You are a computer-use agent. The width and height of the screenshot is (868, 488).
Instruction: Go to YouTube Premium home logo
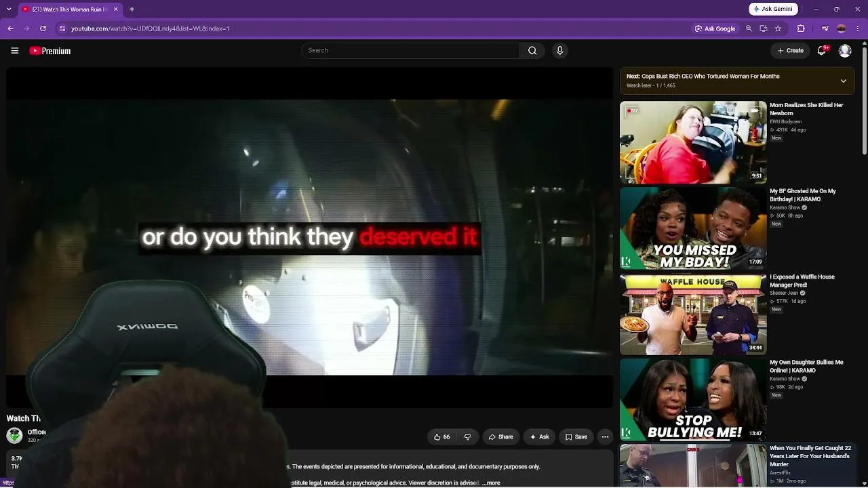point(50,51)
